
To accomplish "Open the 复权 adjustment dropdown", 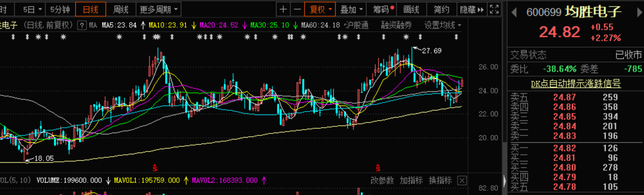I will [x=320, y=9].
